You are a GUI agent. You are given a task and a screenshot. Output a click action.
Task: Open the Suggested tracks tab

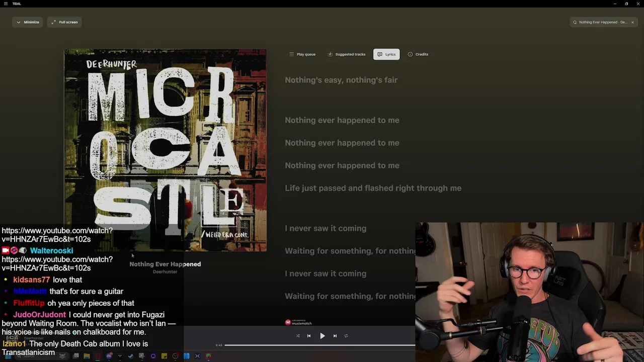347,54
